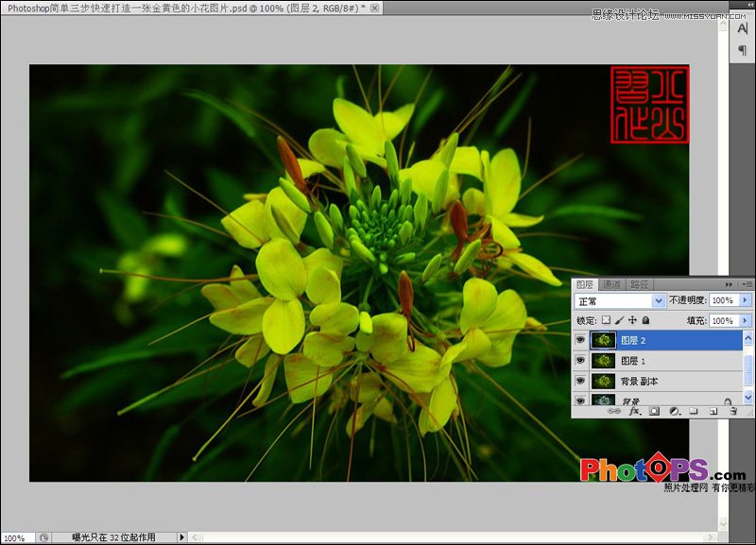The image size is (756, 545).
Task: Click the link layers icon
Action: pos(613,412)
